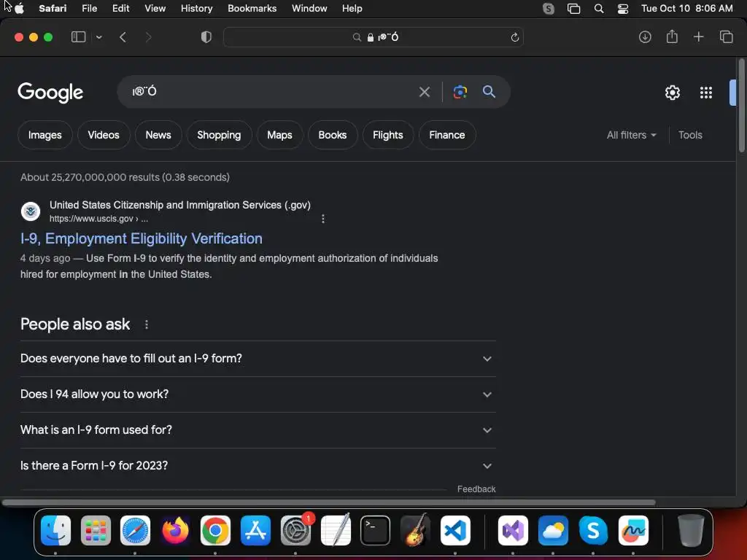Open the Edit menu
This screenshot has width=747, height=560.
tap(120, 9)
